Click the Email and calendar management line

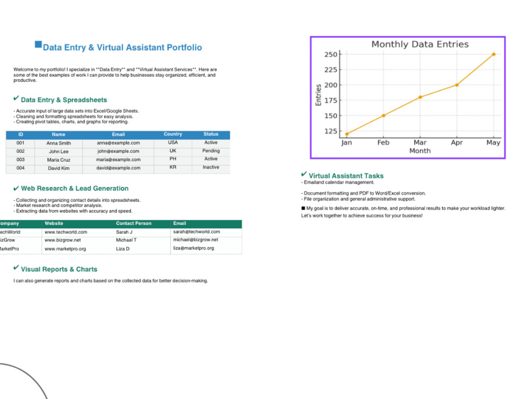(x=338, y=182)
